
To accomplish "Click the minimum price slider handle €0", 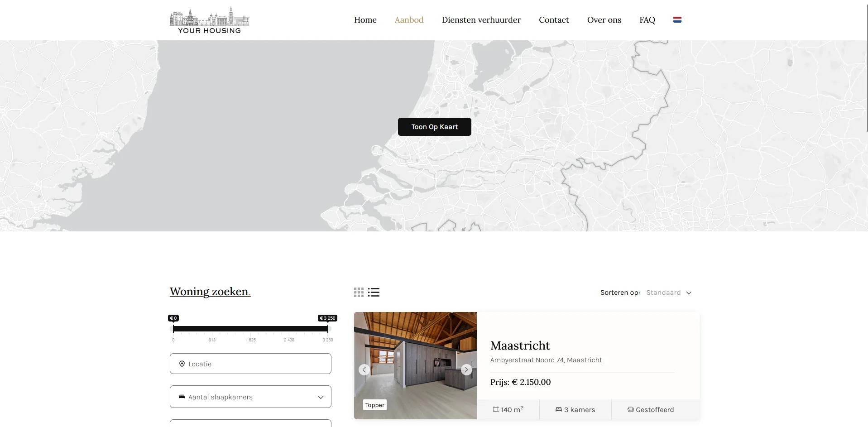I will pyautogui.click(x=173, y=329).
